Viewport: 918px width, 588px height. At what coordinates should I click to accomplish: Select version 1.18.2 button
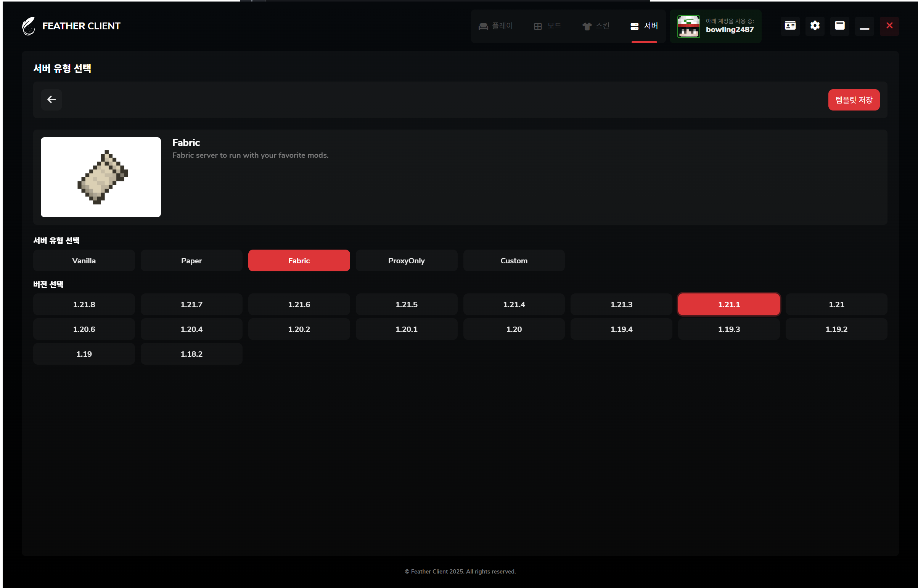(x=191, y=354)
